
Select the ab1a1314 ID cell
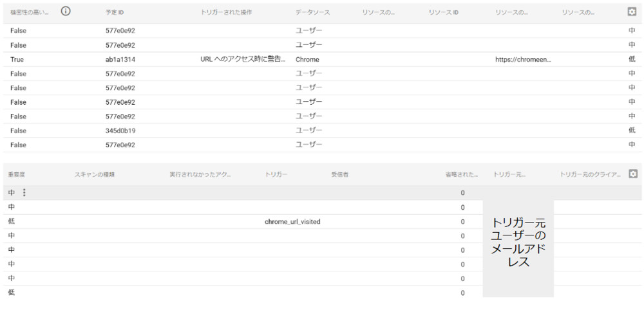120,59
